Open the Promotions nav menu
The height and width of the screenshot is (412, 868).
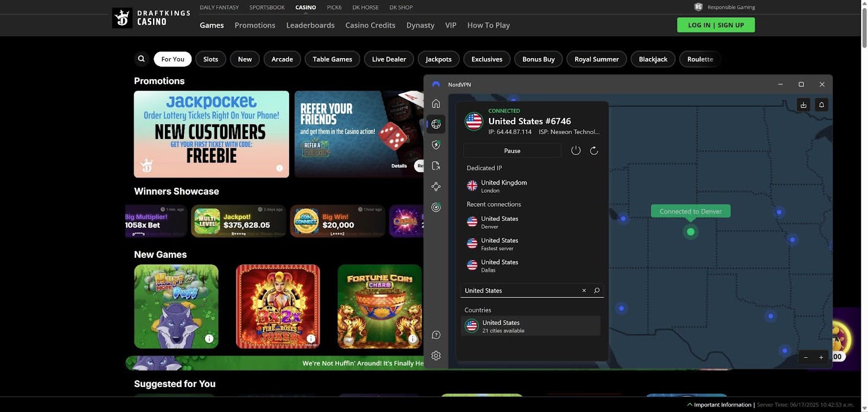255,25
